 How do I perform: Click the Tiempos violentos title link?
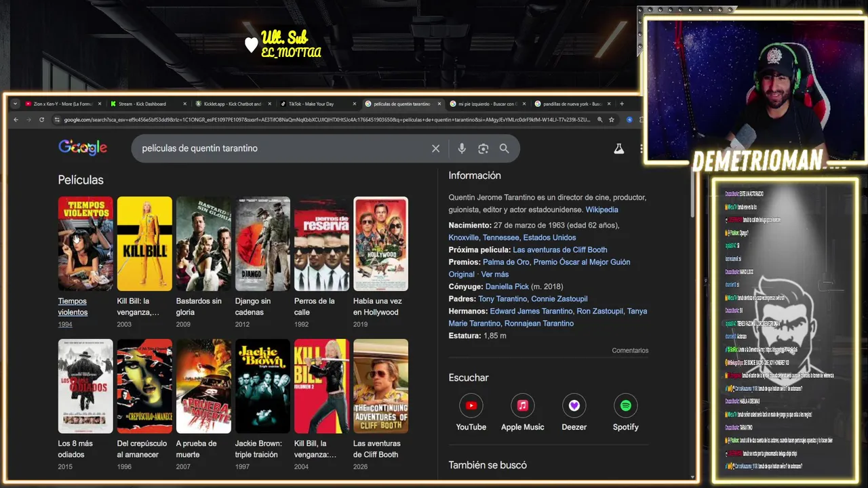[73, 306]
